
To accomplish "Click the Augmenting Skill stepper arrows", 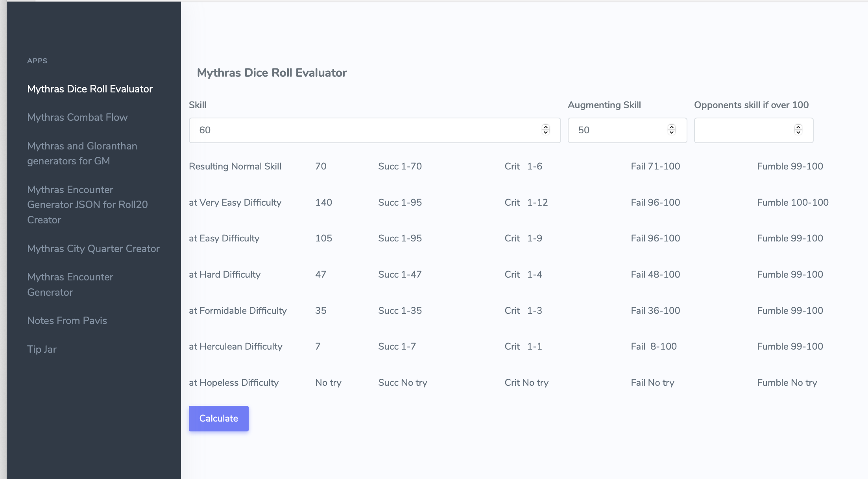I will [x=672, y=130].
